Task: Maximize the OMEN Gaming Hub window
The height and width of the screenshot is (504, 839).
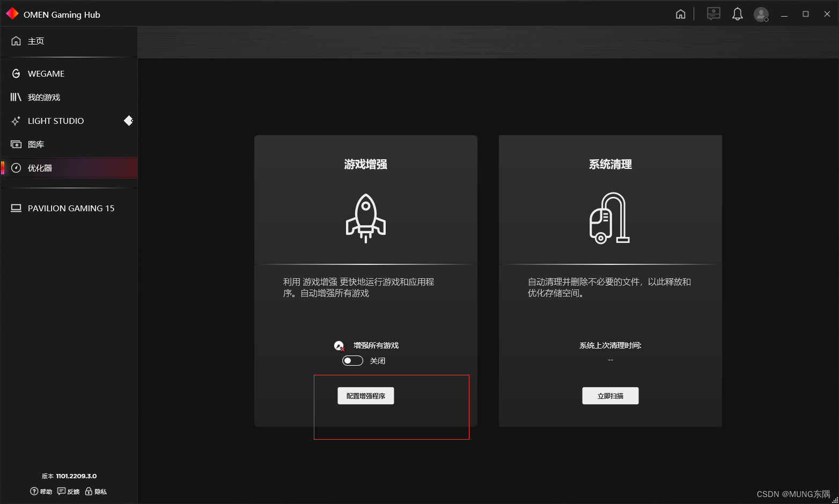Action: (x=806, y=14)
